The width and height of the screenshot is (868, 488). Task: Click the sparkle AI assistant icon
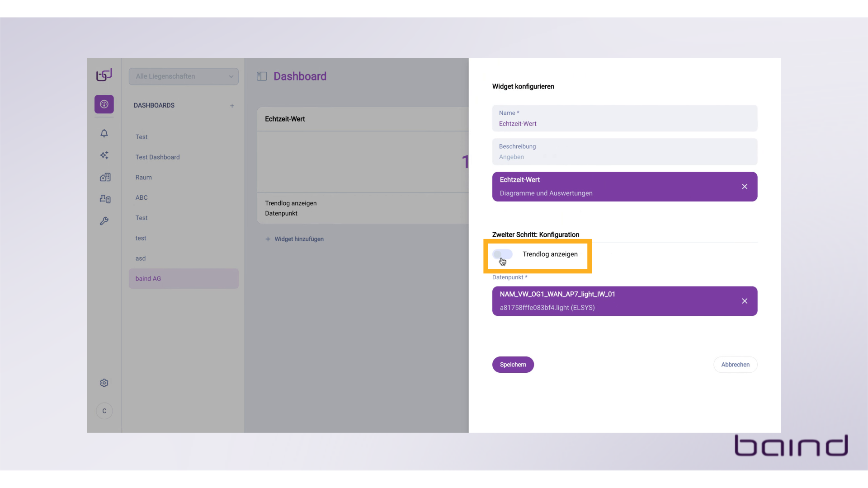click(104, 155)
